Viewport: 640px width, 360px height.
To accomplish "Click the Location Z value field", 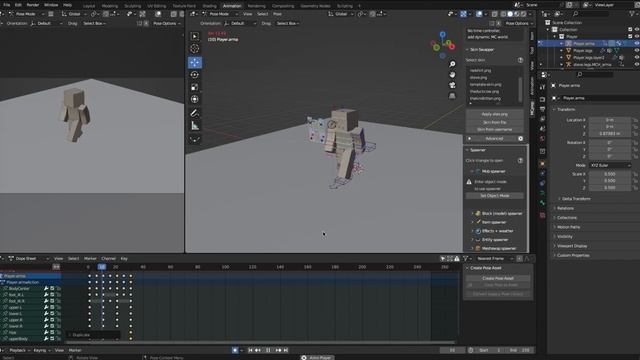I will (x=610, y=133).
